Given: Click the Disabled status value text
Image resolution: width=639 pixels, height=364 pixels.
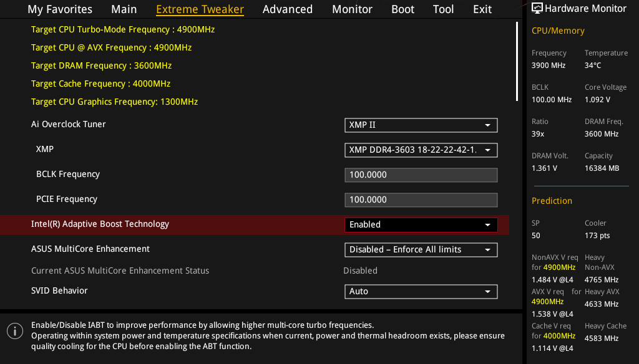Looking at the screenshot, I should point(360,271).
